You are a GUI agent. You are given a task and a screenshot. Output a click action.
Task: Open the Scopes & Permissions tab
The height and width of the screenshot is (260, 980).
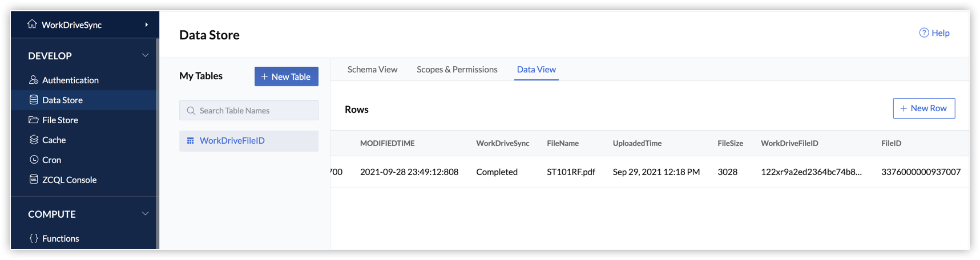457,70
